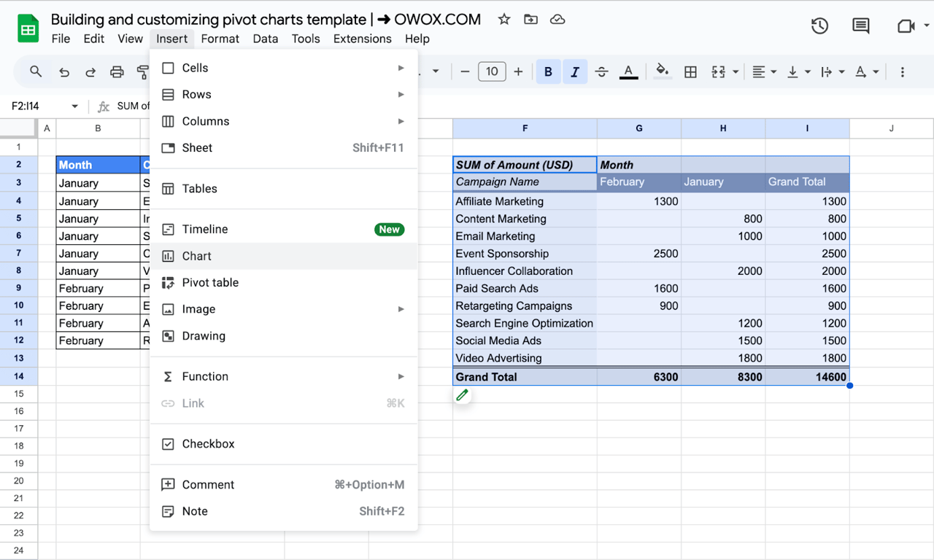
Task: Select column J header
Action: coord(892,128)
